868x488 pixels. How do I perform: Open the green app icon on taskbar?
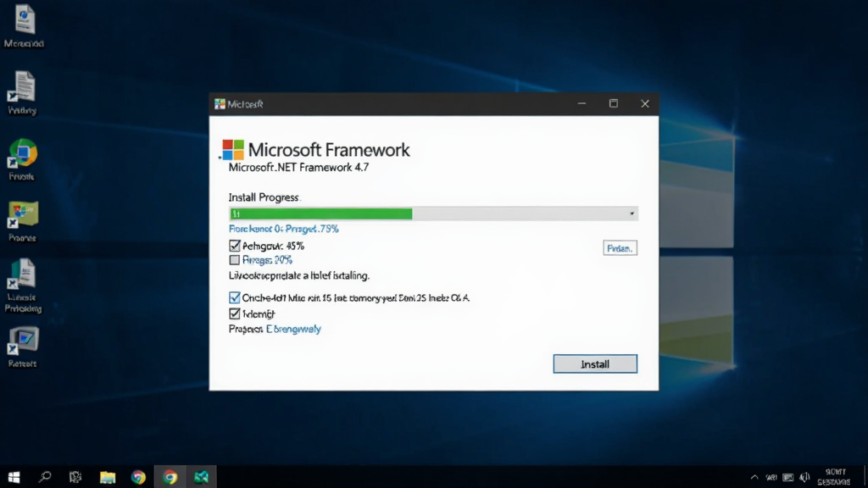point(201,477)
